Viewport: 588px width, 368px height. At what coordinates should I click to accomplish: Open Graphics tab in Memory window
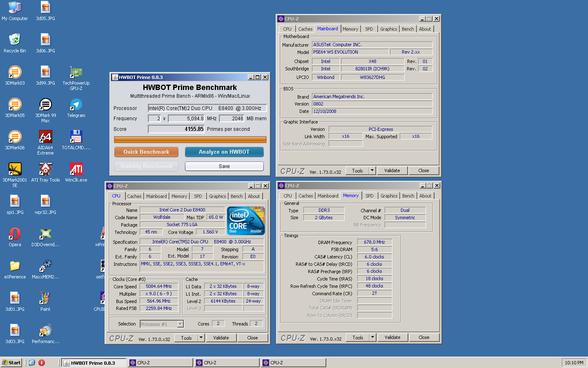(x=389, y=196)
